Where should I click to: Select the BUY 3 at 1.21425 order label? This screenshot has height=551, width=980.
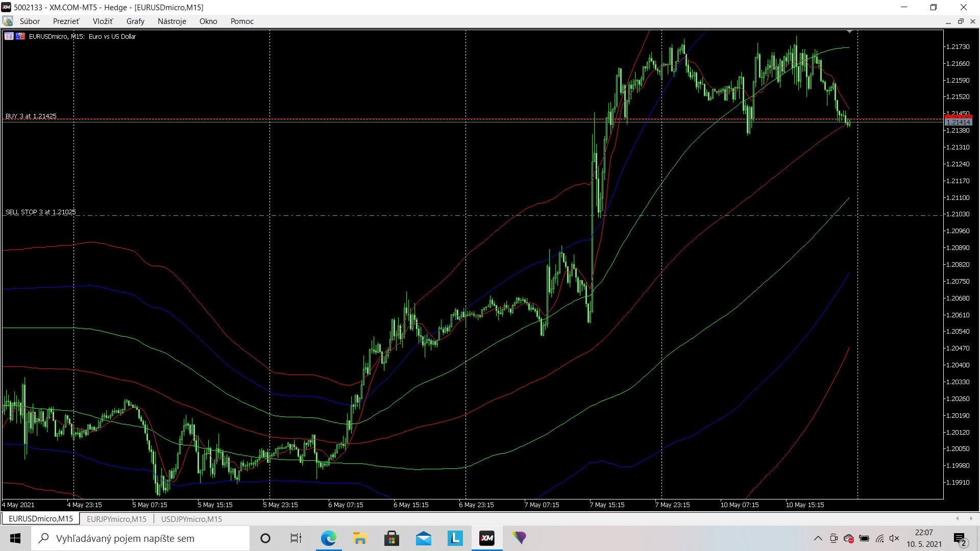click(31, 116)
